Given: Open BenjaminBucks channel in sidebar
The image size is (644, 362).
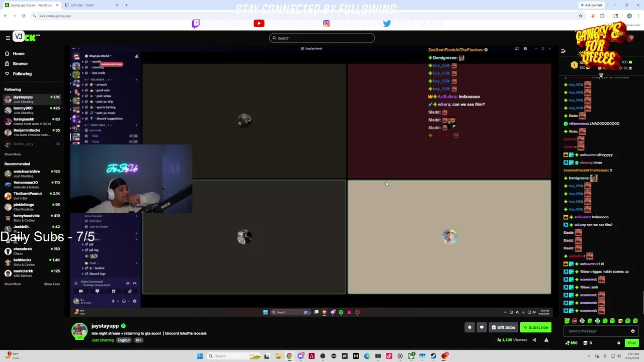Looking at the screenshot, I should pyautogui.click(x=31, y=132).
